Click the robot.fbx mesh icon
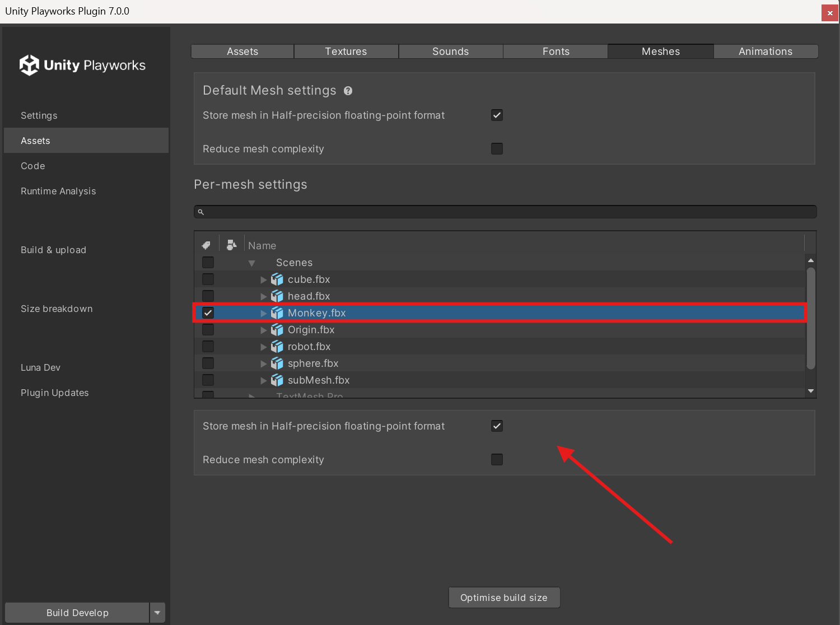840x625 pixels. click(x=277, y=347)
